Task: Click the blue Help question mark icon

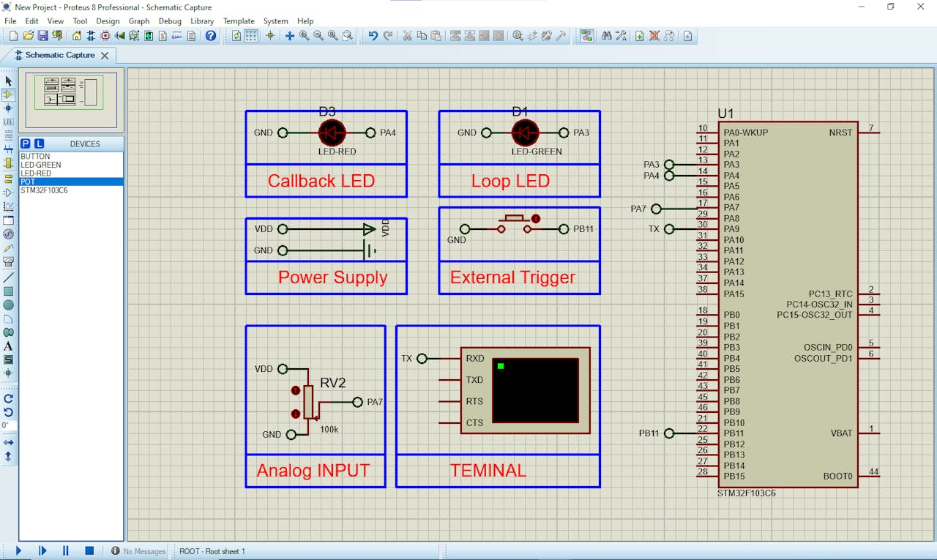Action: point(211,36)
